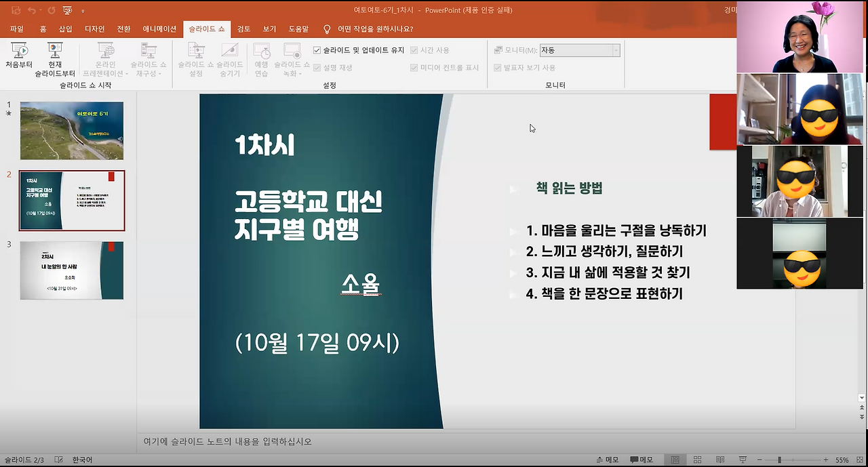This screenshot has width=868, height=467.
Task: Toggle the 시간 사용 checkbox
Action: 413,49
